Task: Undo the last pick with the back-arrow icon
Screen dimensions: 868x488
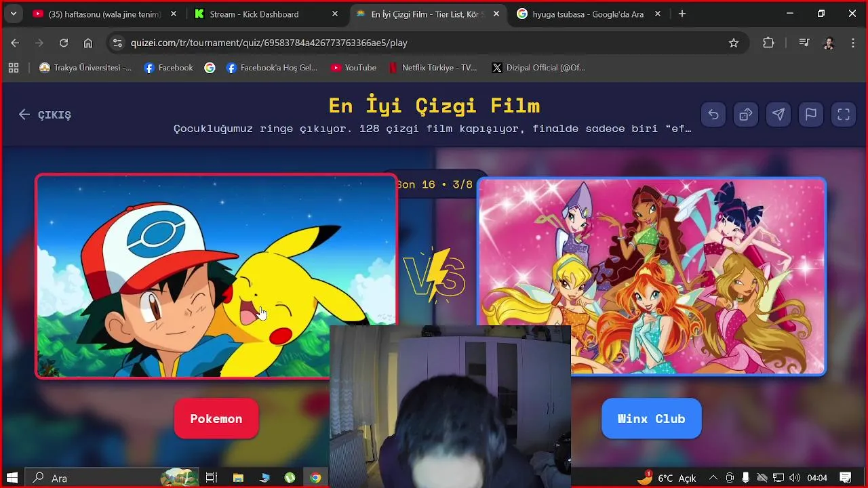Action: (713, 115)
